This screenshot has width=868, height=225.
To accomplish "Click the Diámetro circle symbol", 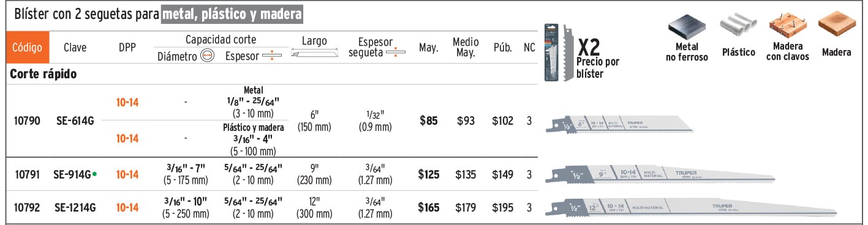I will pos(207,56).
